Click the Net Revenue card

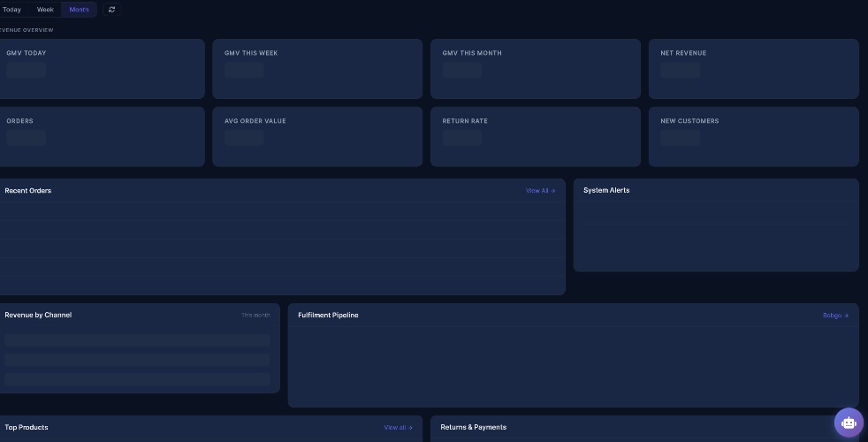click(x=753, y=69)
